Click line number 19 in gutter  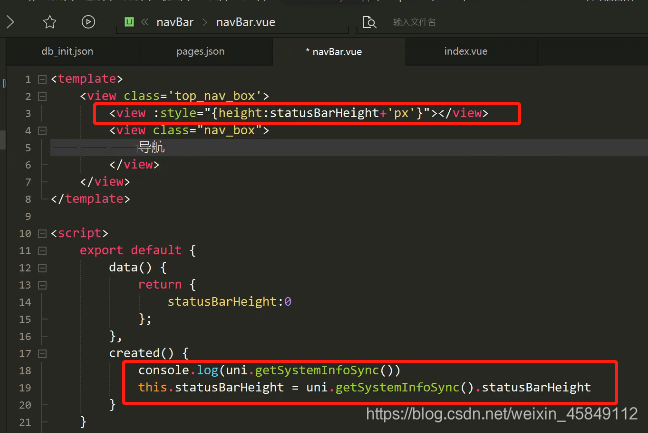(x=25, y=388)
